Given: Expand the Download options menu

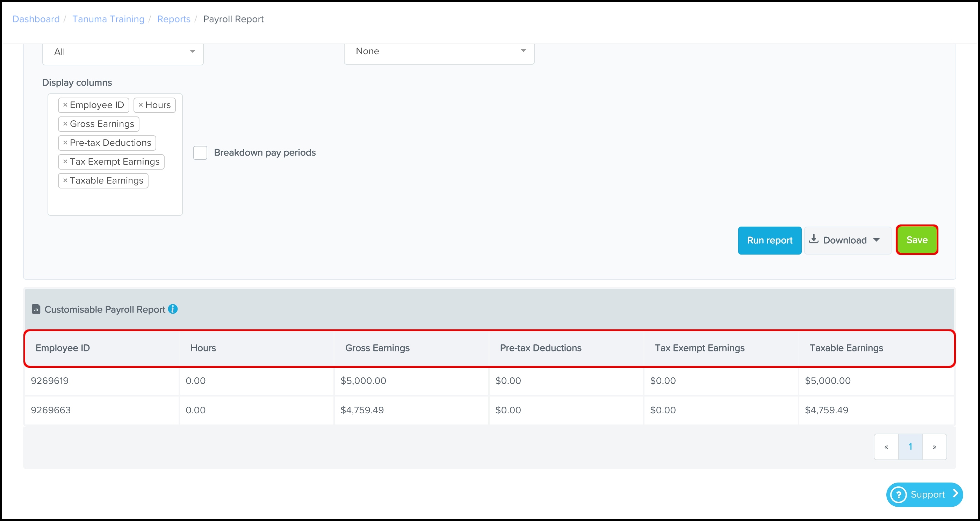Looking at the screenshot, I should tap(847, 240).
